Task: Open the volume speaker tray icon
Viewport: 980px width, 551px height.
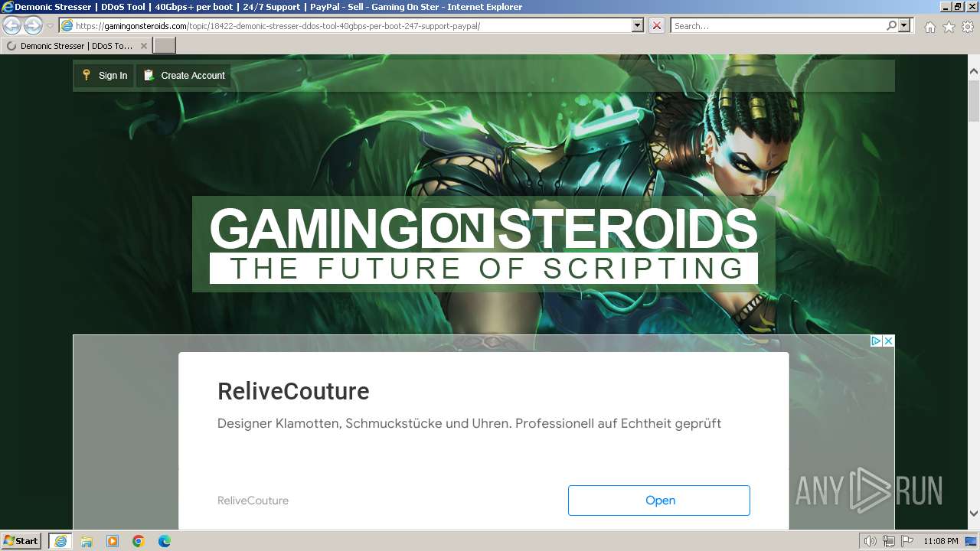Action: pyautogui.click(x=871, y=541)
